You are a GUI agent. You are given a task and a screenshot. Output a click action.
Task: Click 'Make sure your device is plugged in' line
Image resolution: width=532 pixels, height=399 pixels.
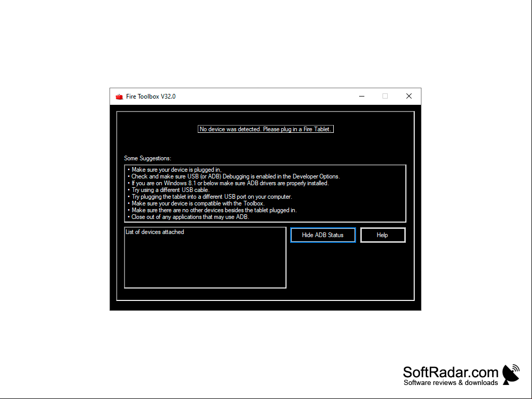(174, 170)
